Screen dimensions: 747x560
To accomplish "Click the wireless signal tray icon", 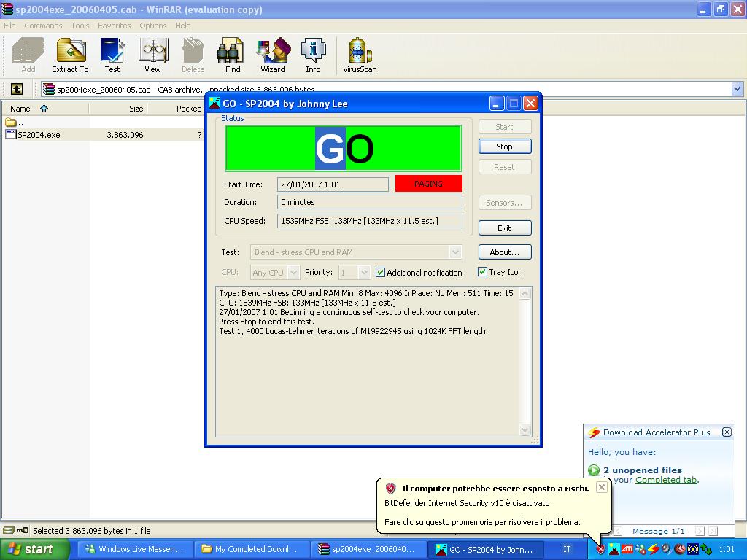I will pos(693,549).
